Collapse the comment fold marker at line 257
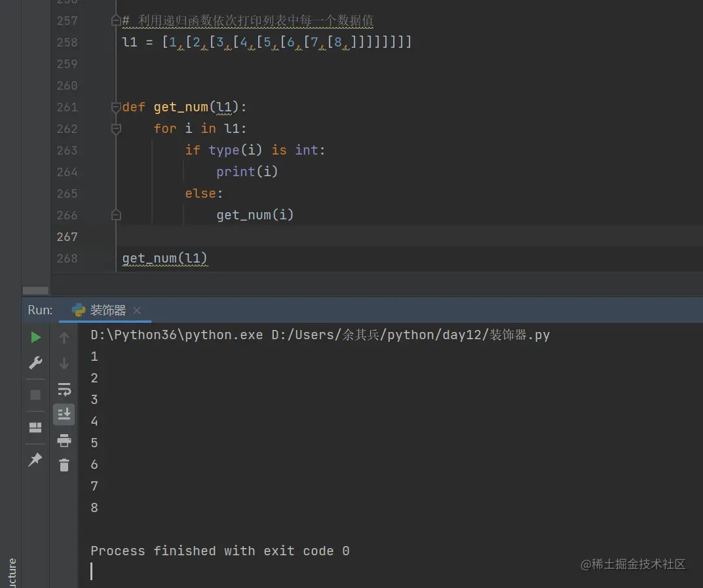 coord(116,20)
